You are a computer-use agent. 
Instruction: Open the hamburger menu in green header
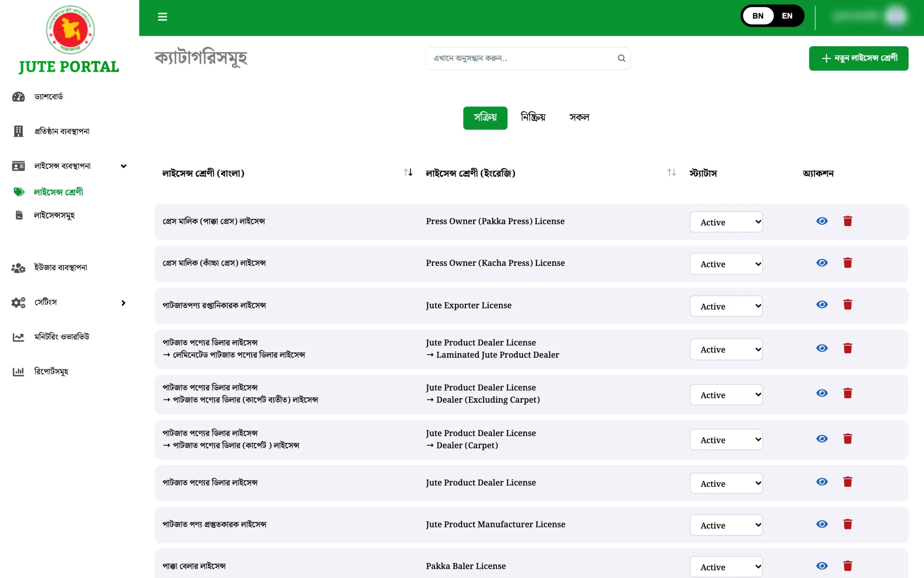[162, 17]
